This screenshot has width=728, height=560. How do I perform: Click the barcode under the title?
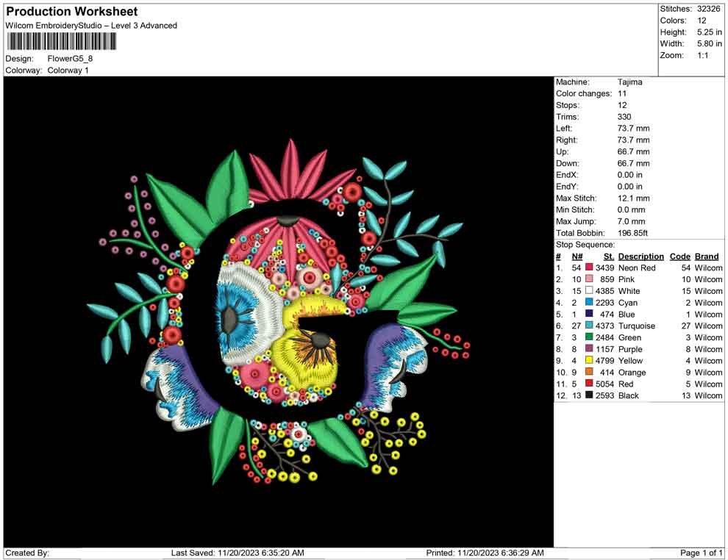(x=61, y=42)
